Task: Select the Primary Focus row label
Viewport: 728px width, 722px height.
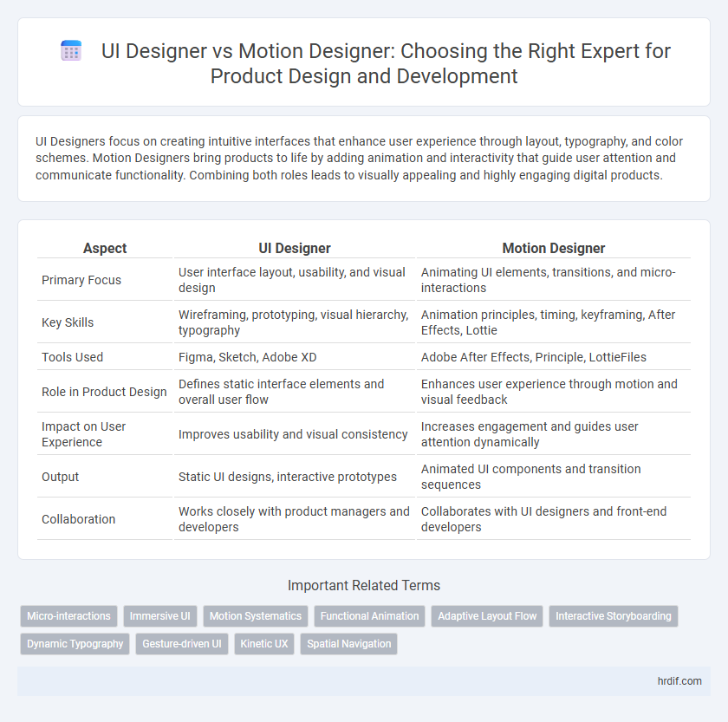Action: tap(81, 280)
